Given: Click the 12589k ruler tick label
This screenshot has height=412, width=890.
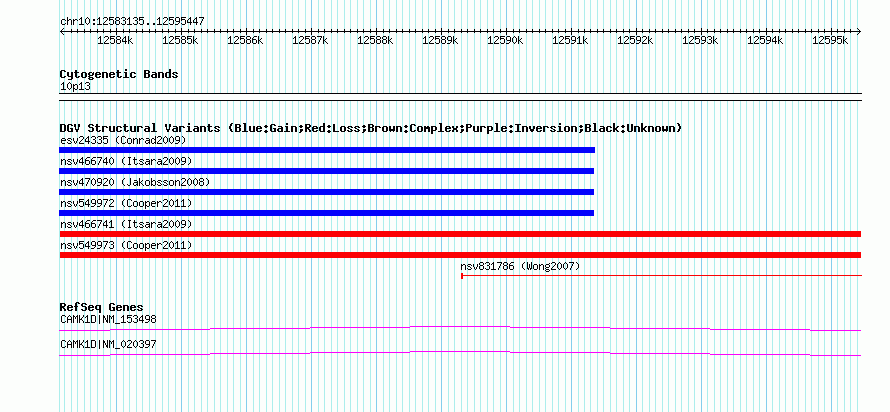Looking at the screenshot, I should click(x=440, y=40).
